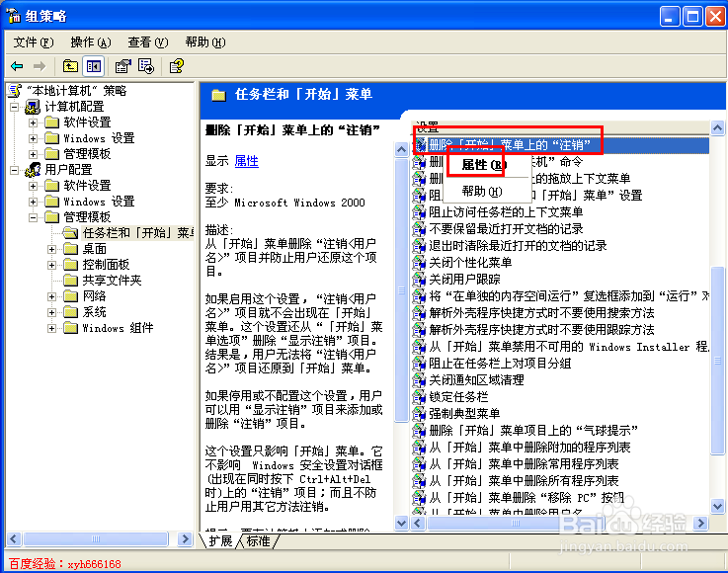Viewport: 728px width, 573px height.
Task: Expand 管理模板 under 计算机配置
Action: coord(33,154)
